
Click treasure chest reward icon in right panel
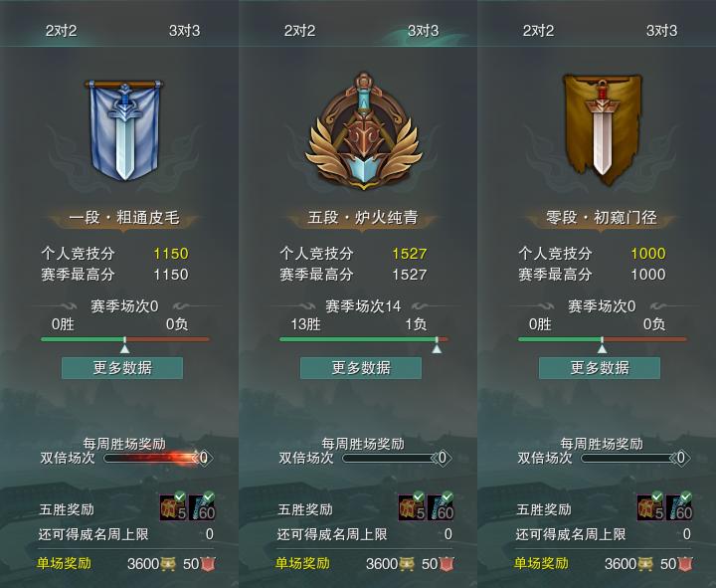tap(650, 506)
